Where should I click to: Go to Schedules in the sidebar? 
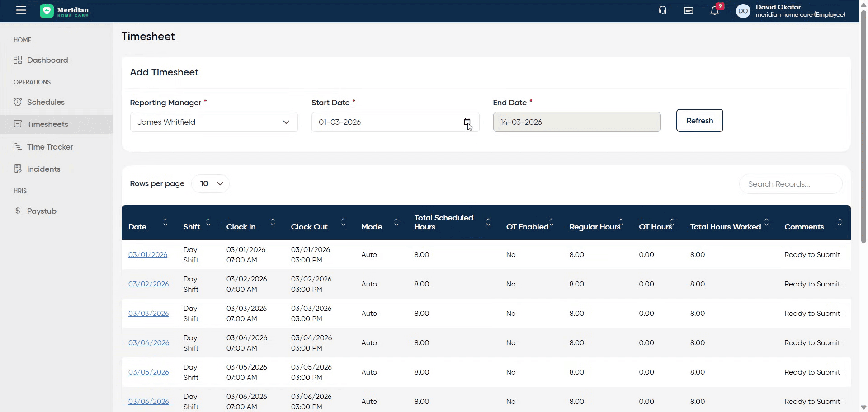(46, 102)
